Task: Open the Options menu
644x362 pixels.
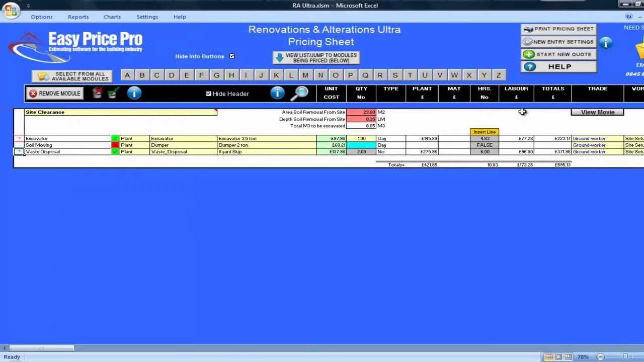Action: tap(42, 17)
